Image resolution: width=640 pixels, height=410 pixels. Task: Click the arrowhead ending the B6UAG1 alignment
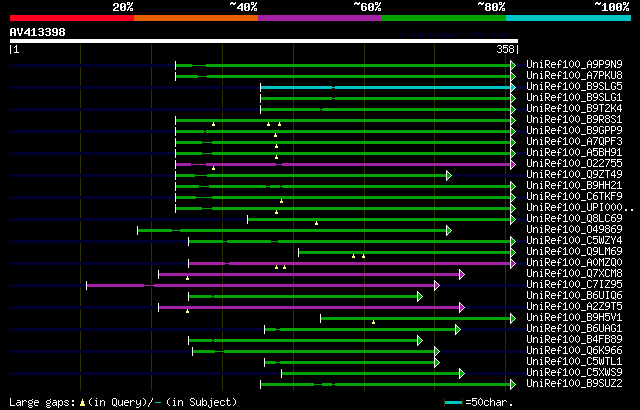[458, 330]
